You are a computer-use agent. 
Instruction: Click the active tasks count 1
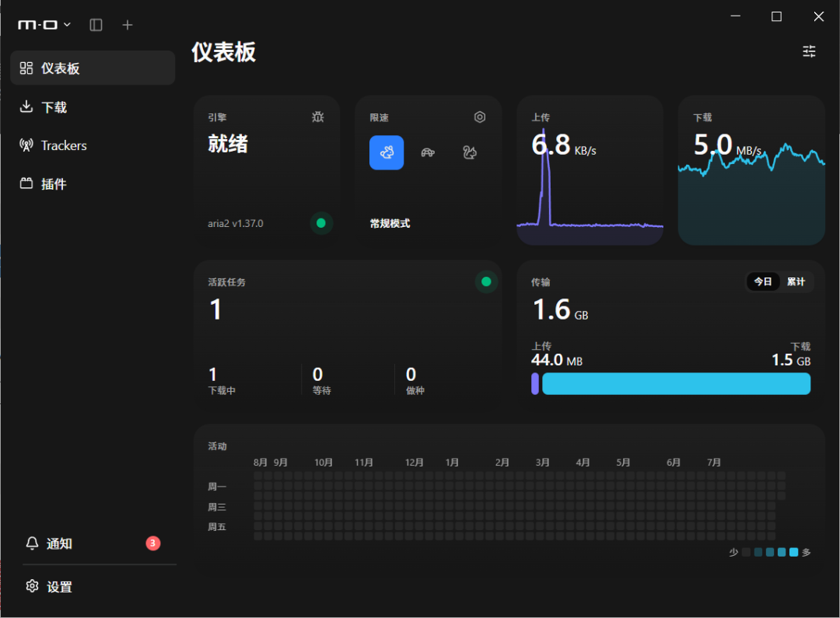[215, 309]
